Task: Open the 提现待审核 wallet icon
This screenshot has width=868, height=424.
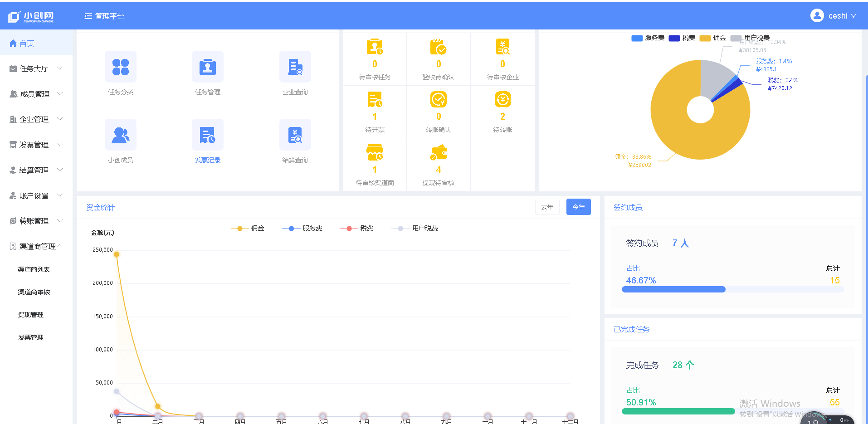Action: [438, 153]
